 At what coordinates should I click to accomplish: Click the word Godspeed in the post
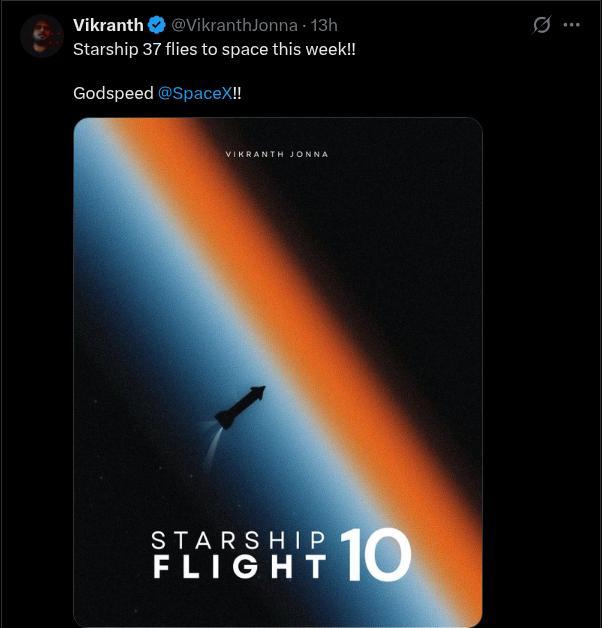click(113, 94)
